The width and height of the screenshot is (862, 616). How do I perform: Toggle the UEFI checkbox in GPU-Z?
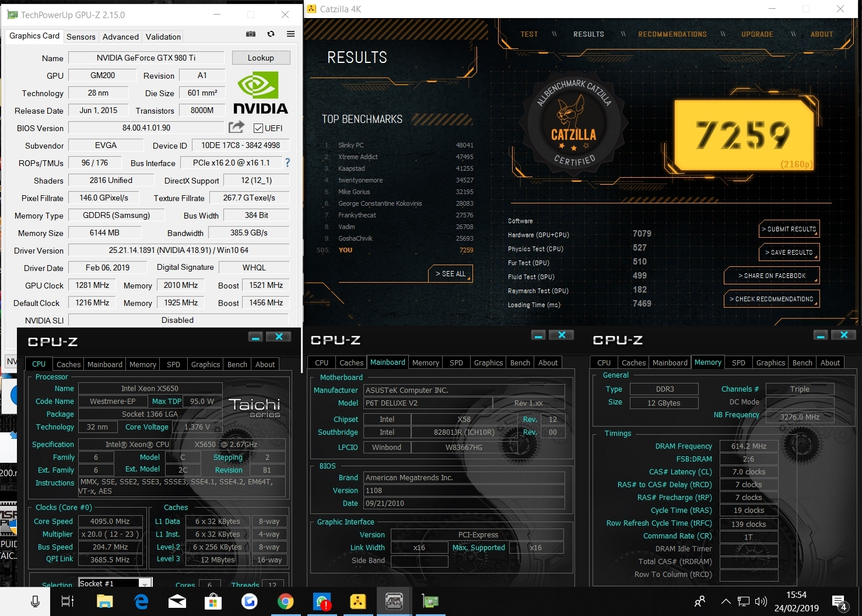click(258, 128)
